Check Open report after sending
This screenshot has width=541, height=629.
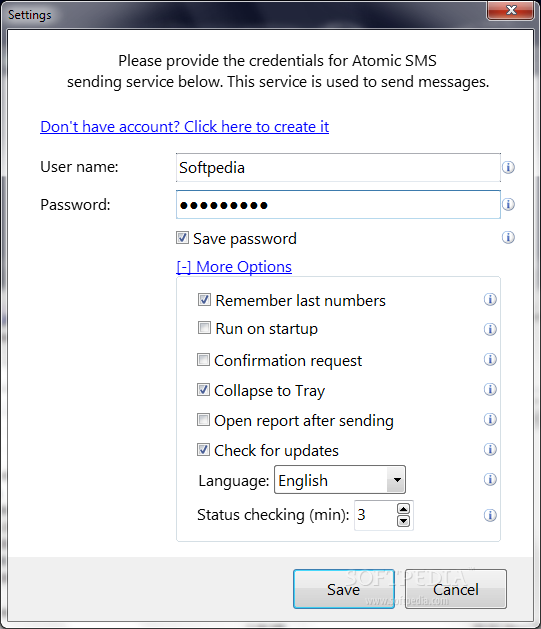click(203, 420)
